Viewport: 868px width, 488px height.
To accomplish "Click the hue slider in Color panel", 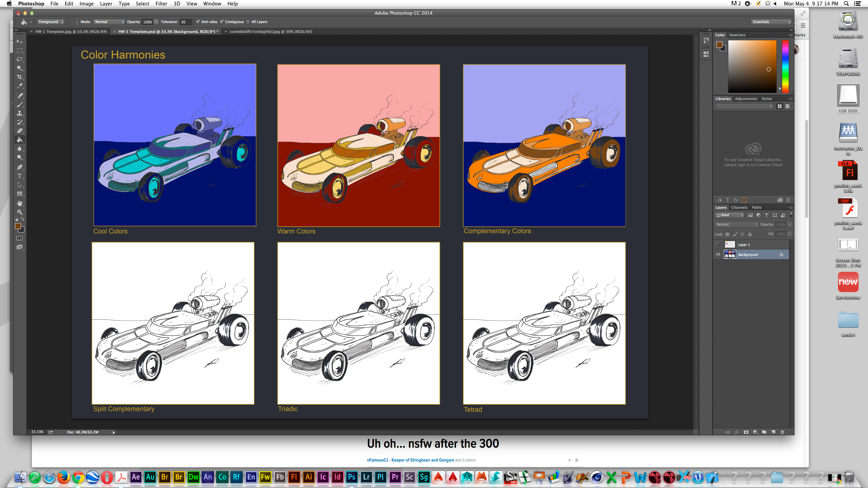I will [785, 66].
